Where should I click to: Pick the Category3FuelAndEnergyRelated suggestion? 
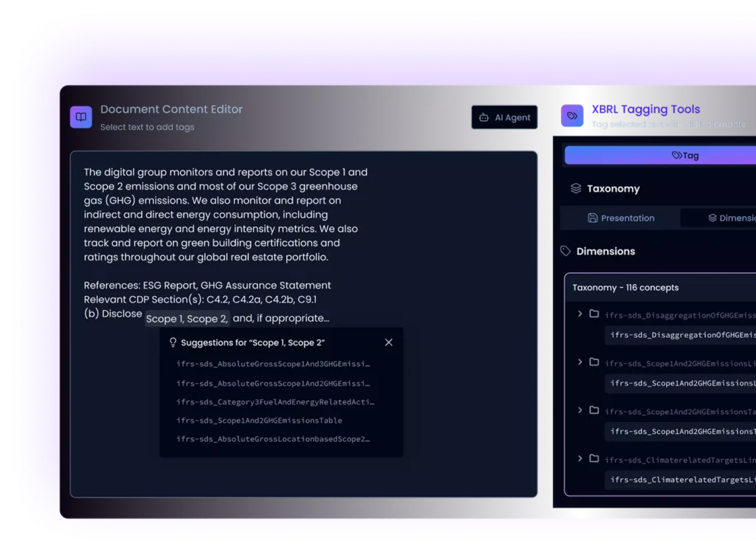[275, 402]
